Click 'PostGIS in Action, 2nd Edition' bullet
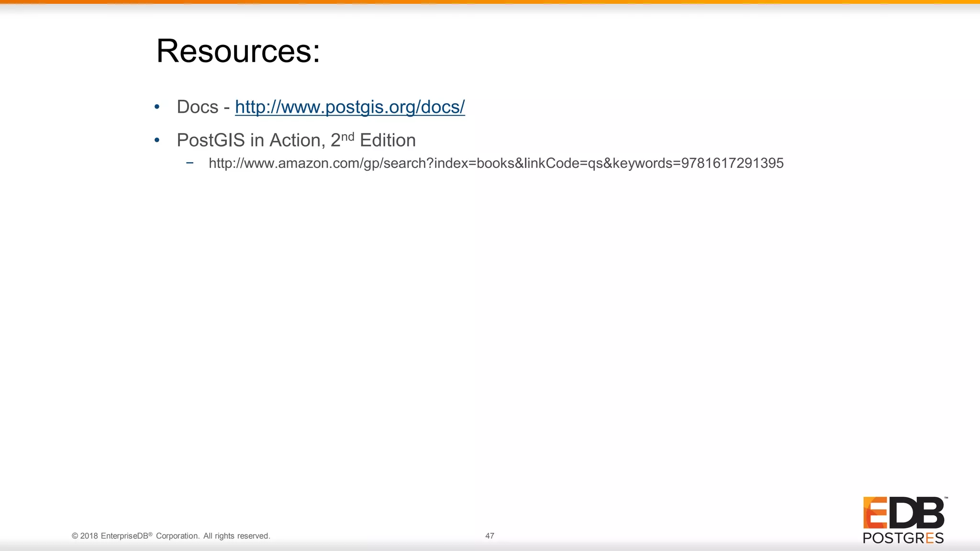Screen dimensions: 980x551 pyautogui.click(x=296, y=140)
